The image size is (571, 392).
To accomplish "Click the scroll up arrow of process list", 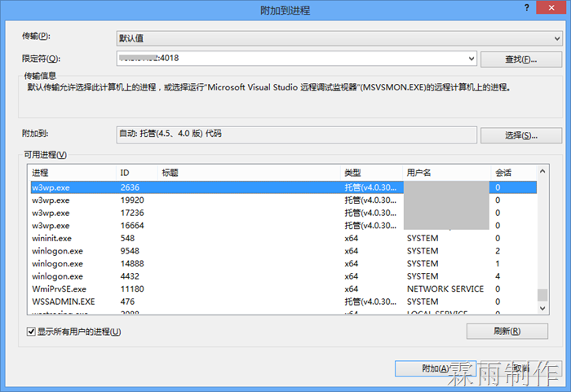I will pos(542,171).
